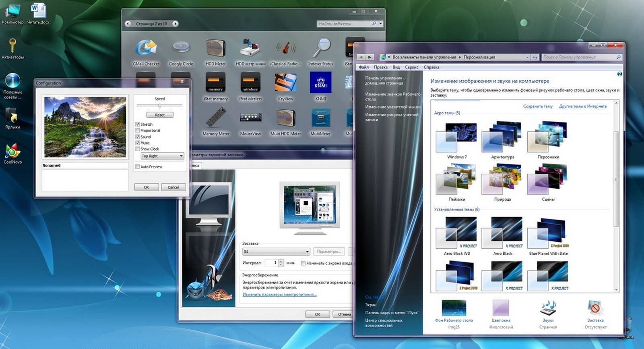The height and width of the screenshot is (349, 644).
Task: Open the Сервис menu
Action: [x=411, y=67]
